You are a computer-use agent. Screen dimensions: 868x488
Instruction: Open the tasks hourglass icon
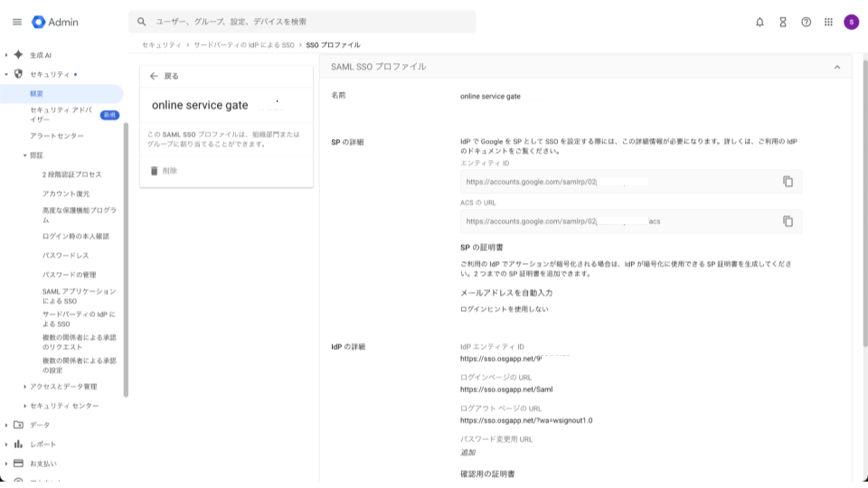(783, 22)
